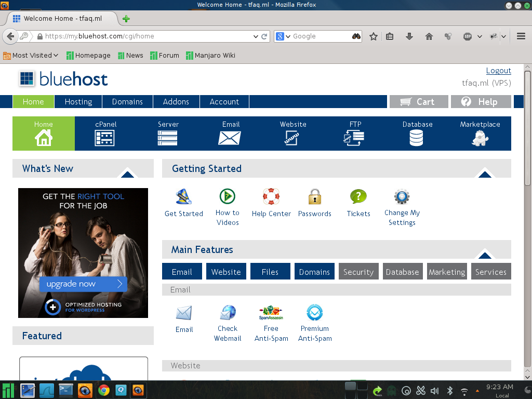The height and width of the screenshot is (399, 532).
Task: Open the Tickets icon
Action: pos(358,197)
